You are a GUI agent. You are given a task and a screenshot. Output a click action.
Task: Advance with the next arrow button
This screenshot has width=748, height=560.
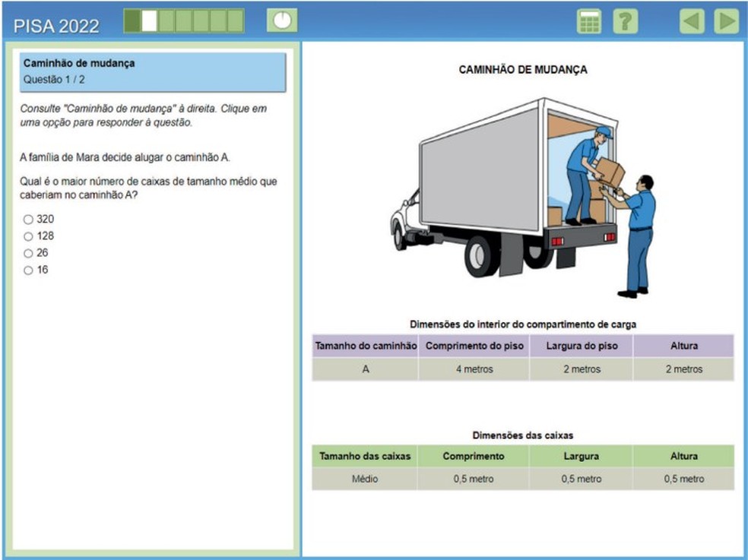pyautogui.click(x=726, y=21)
